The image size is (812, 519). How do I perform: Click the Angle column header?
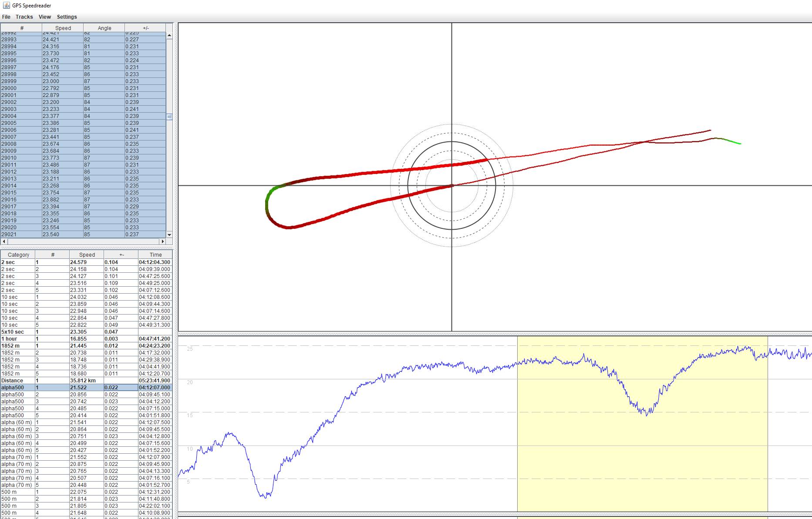[104, 27]
